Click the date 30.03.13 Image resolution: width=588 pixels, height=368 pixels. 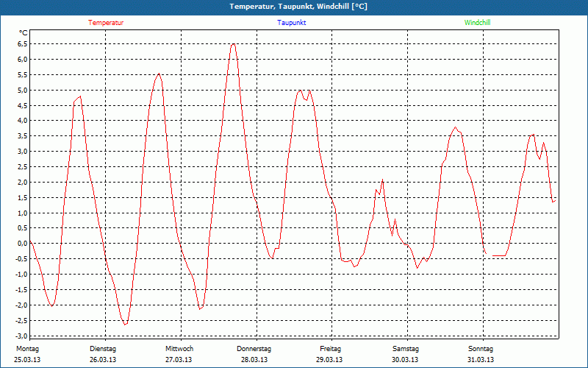[405, 360]
